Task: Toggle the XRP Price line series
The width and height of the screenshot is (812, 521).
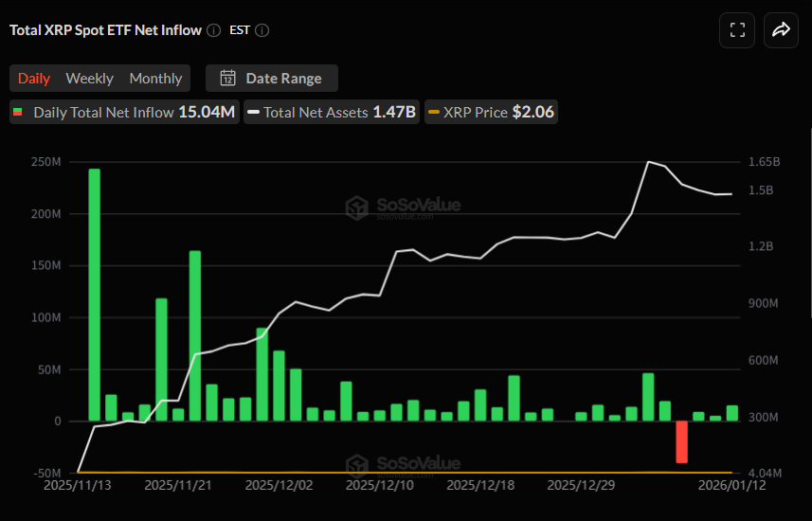Action: point(491,112)
